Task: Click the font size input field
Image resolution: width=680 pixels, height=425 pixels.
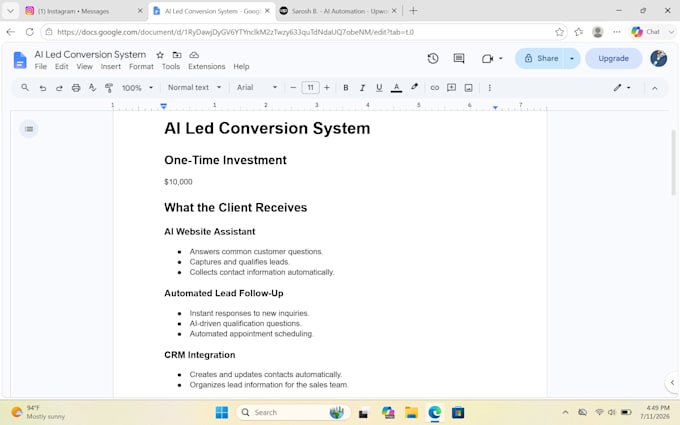Action: pos(311,88)
